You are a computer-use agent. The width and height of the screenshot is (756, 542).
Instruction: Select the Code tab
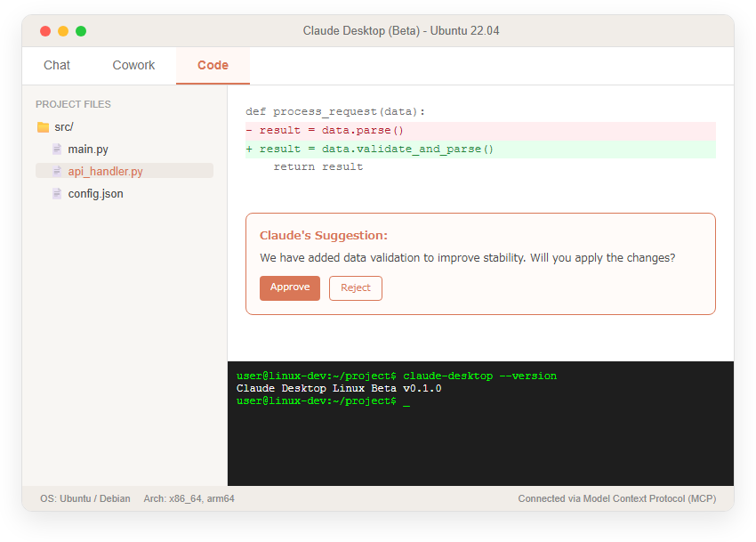[213, 65]
